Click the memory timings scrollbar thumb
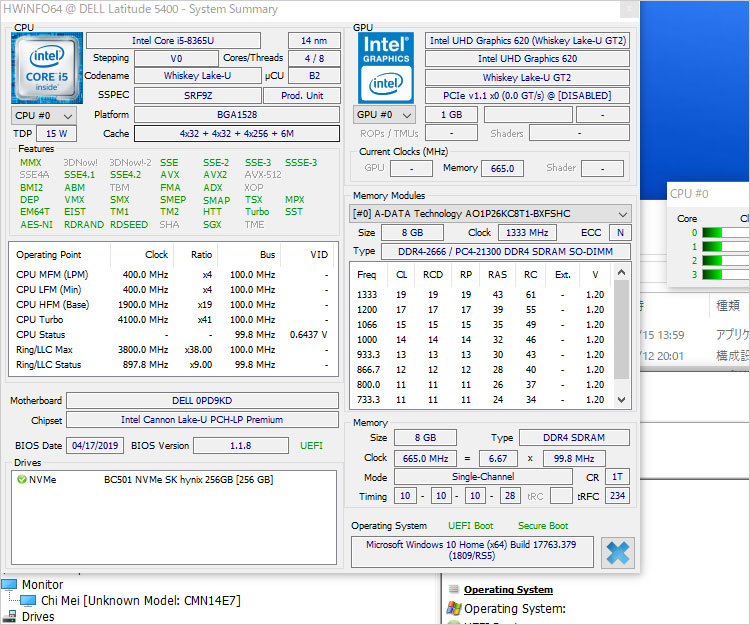The width and height of the screenshot is (750, 625). pyautogui.click(x=621, y=329)
